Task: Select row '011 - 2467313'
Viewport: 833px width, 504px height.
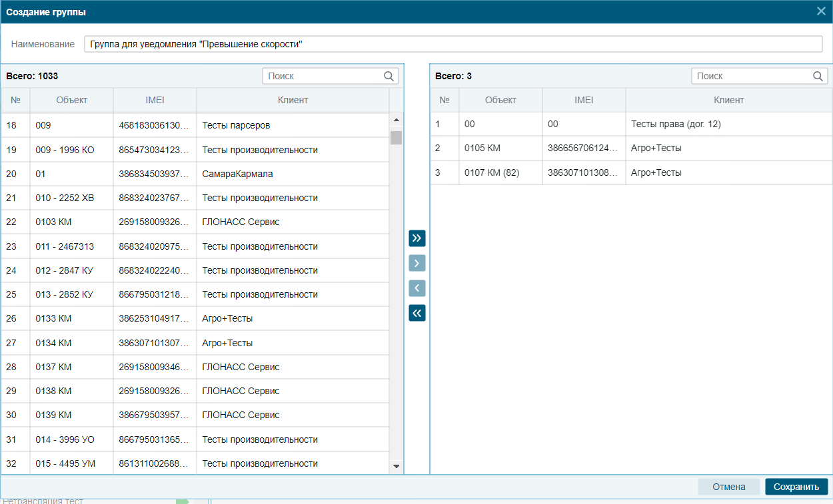Action: (x=195, y=246)
